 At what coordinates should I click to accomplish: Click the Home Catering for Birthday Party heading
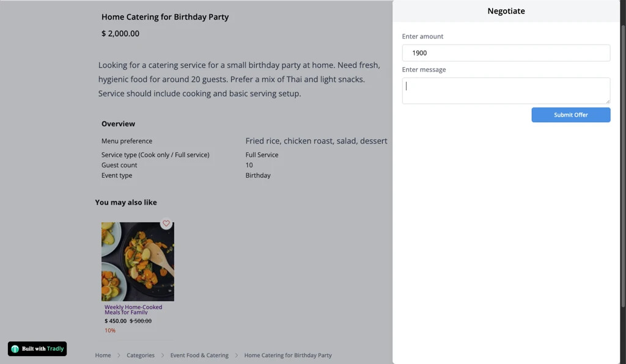click(165, 17)
